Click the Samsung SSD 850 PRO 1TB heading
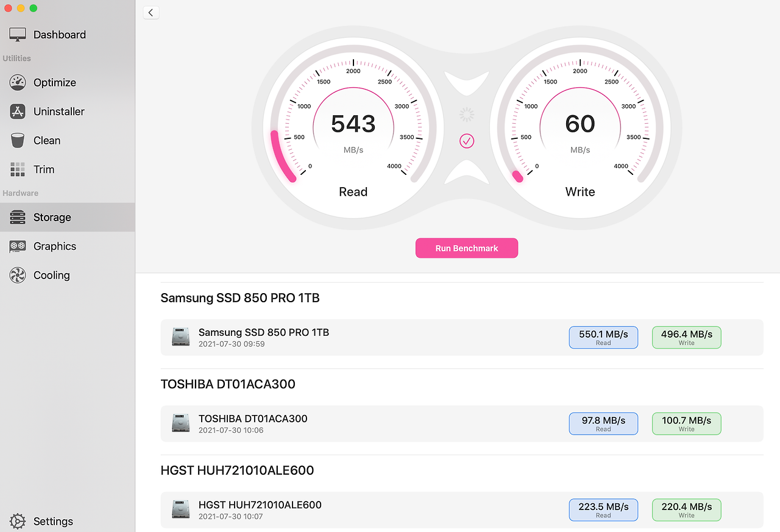The height and width of the screenshot is (532, 780). point(240,298)
